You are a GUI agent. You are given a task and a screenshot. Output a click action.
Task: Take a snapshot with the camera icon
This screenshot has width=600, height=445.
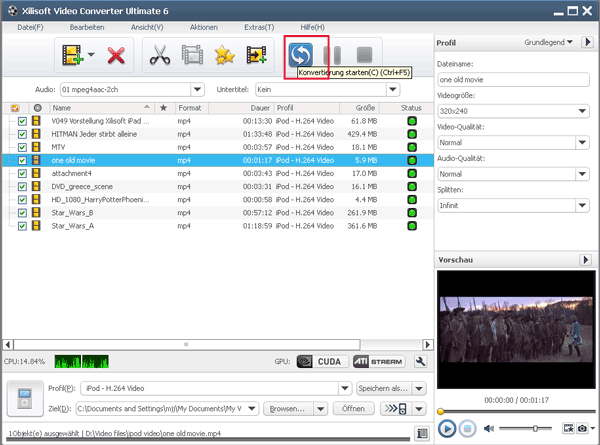[582, 428]
